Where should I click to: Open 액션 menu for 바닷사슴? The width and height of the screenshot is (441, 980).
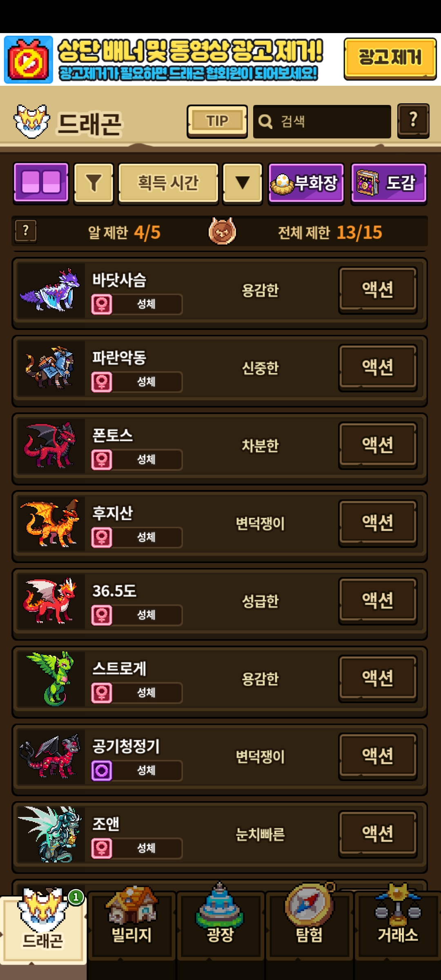click(378, 290)
